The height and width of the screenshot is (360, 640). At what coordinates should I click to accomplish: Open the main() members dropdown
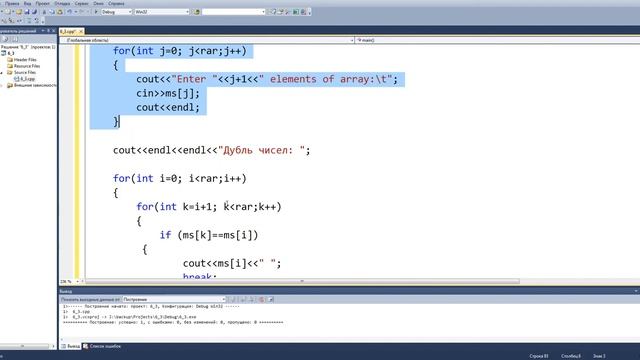point(497,40)
